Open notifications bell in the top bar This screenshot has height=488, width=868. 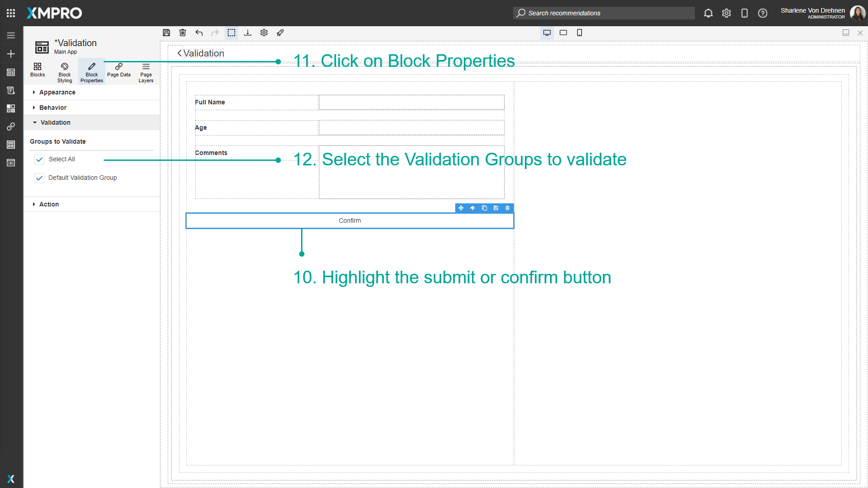pos(708,13)
